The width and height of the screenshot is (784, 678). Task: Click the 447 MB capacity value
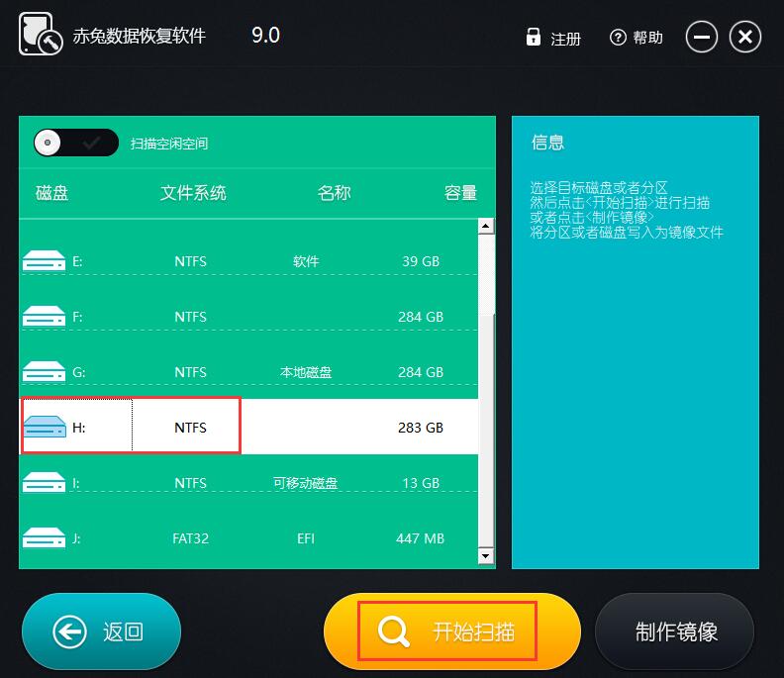(x=420, y=538)
